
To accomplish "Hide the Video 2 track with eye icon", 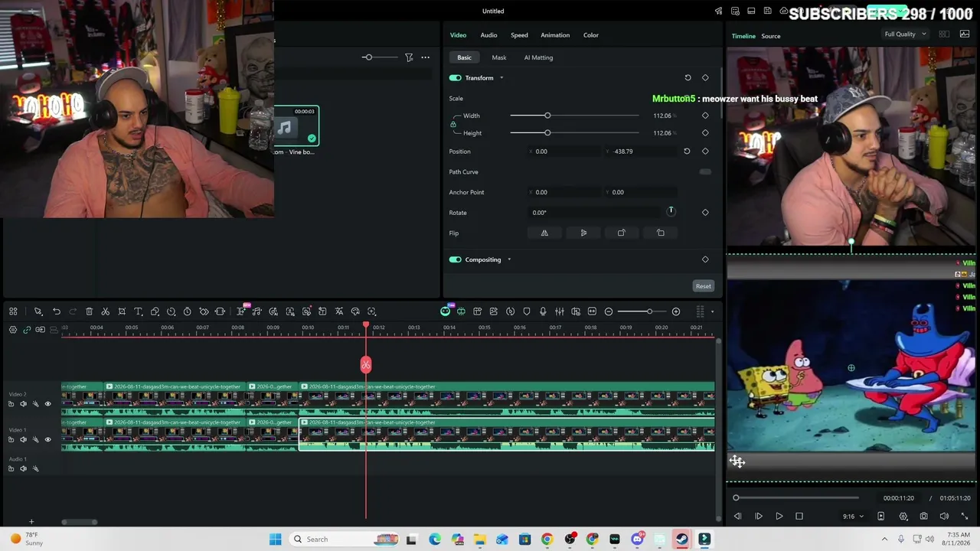I will pos(47,404).
